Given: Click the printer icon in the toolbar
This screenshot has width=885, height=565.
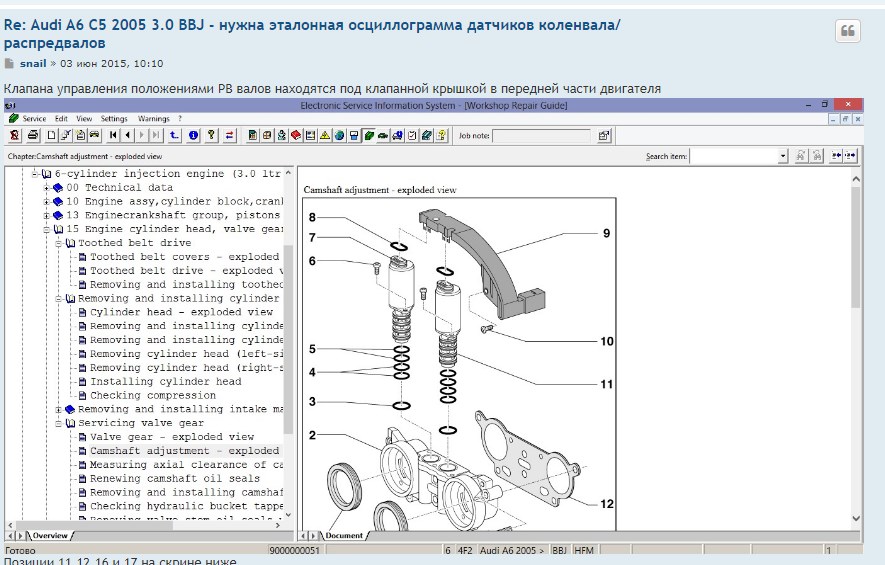Looking at the screenshot, I should pyautogui.click(x=33, y=135).
